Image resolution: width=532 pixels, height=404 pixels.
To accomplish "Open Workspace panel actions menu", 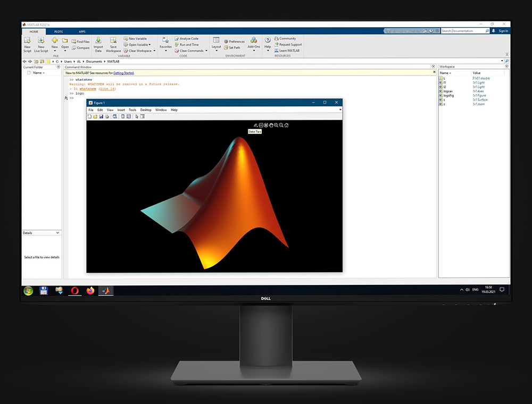I will point(506,66).
